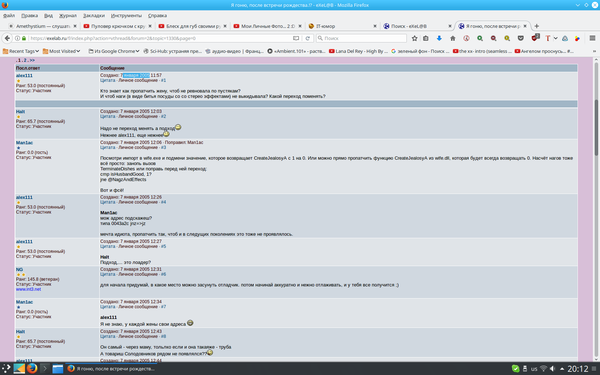
Task: Show hidden system tray icons arrow
Action: (562, 368)
